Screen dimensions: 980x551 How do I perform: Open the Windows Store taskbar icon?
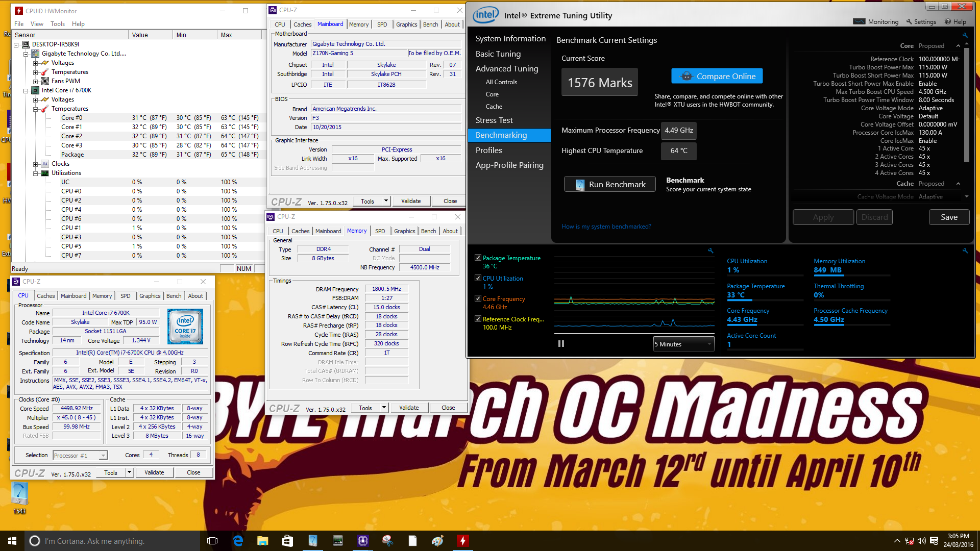(x=287, y=541)
